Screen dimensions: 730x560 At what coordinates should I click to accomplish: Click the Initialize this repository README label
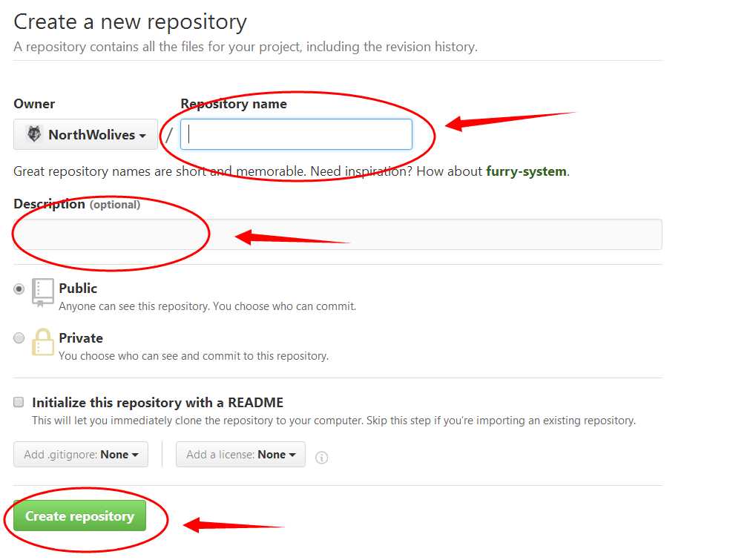[158, 402]
